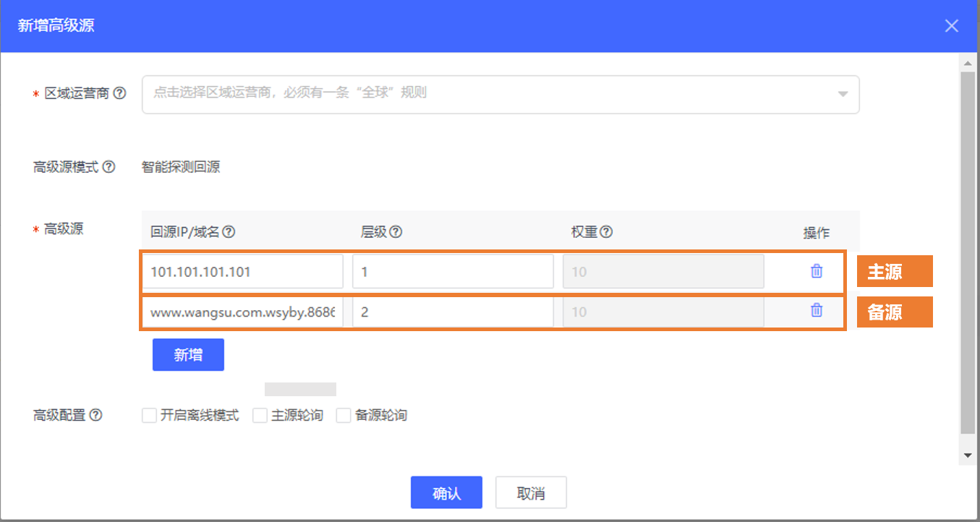Click the scrollbar down arrow

(968, 455)
